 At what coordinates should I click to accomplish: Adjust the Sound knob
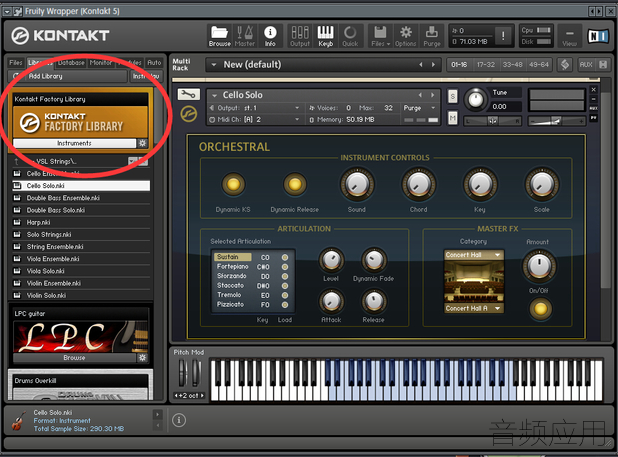tap(357, 184)
